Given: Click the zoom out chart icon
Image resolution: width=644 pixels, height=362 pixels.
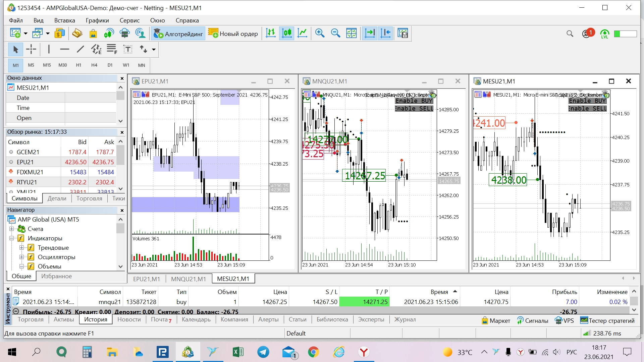Looking at the screenshot, I should click(335, 33).
